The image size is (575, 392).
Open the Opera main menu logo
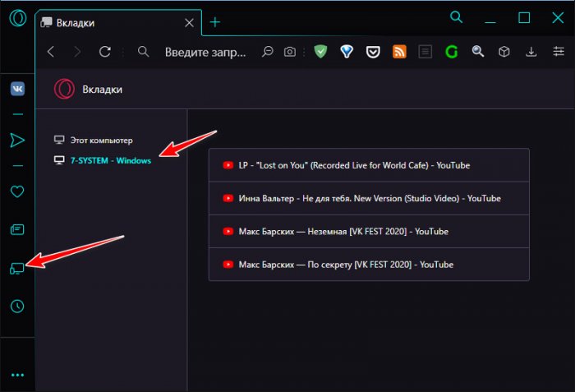click(17, 17)
